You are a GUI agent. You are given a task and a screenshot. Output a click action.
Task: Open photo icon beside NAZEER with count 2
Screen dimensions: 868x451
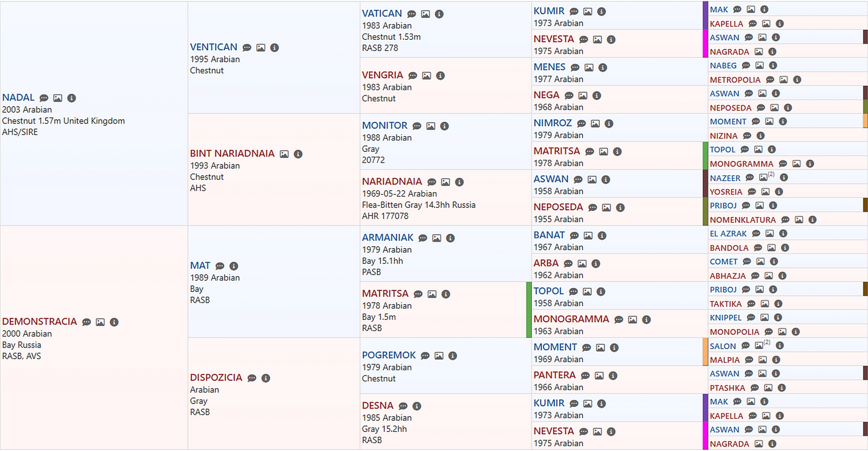(763, 177)
